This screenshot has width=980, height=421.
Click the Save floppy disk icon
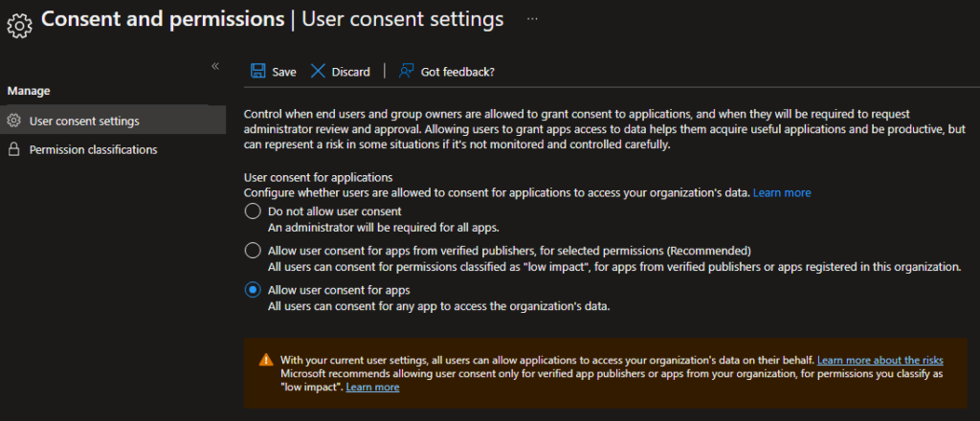(257, 71)
